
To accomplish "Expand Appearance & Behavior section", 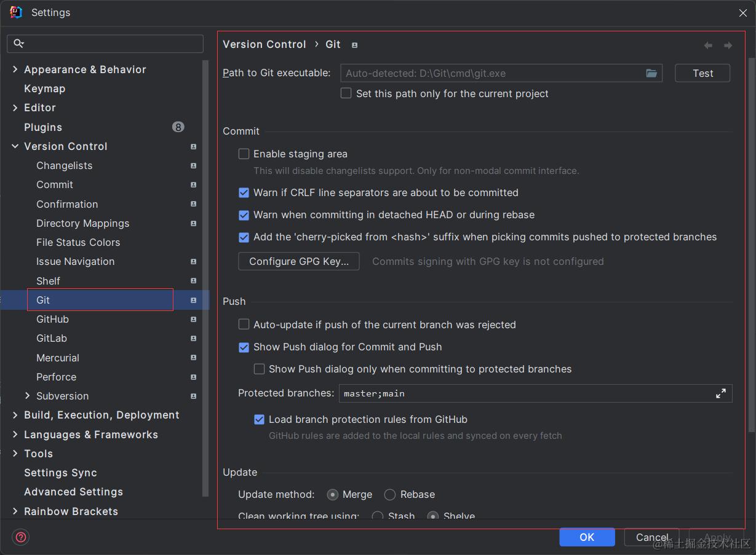I will 15,69.
